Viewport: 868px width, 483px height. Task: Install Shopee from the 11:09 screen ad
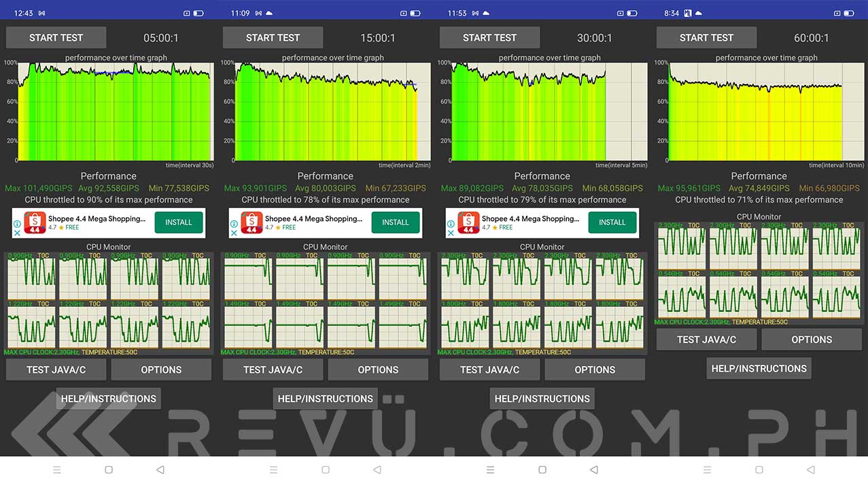click(x=396, y=222)
